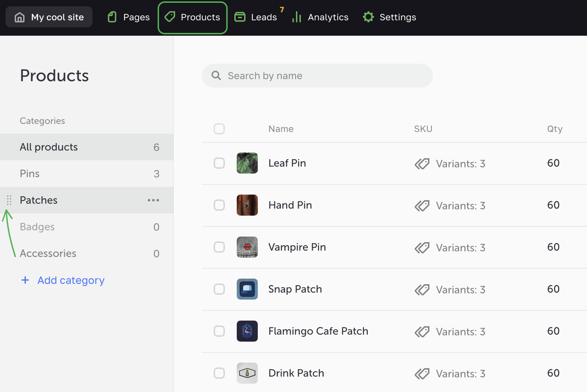Click Add category link
Viewport: 587px width, 392px height.
pyautogui.click(x=71, y=280)
